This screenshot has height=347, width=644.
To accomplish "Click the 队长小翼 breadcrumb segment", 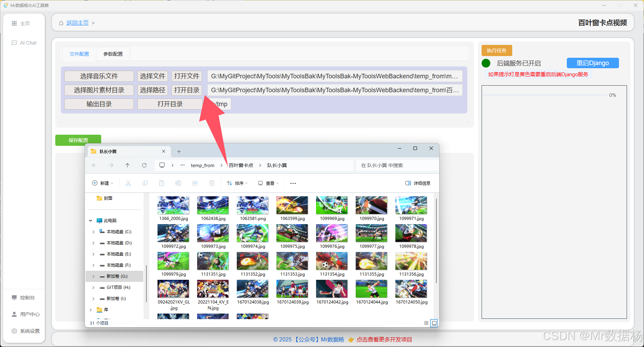I will (277, 165).
